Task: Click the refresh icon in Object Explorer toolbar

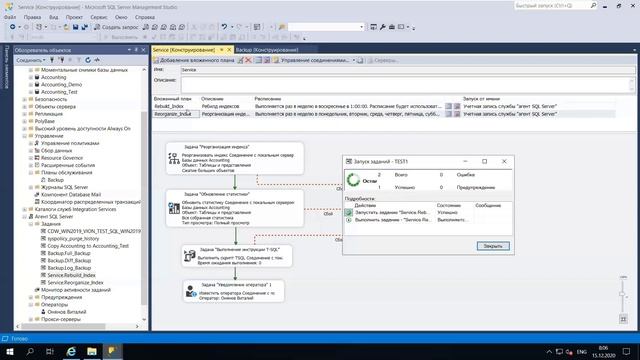Action: [x=88, y=60]
